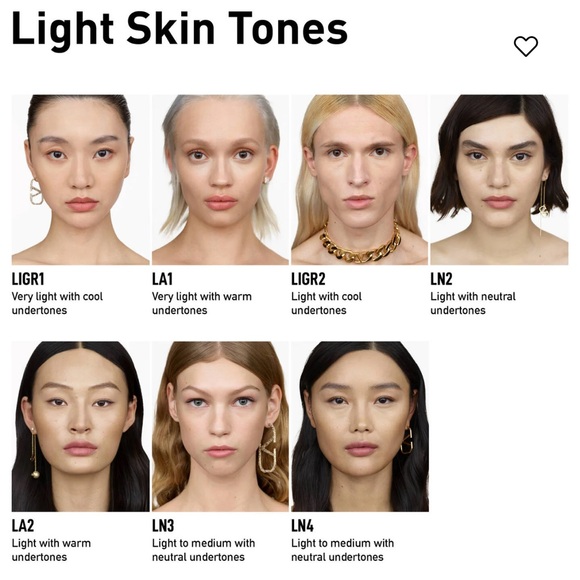Click the LN2 shade label
Viewport: 580px width, 580px height.
pyautogui.click(x=441, y=279)
